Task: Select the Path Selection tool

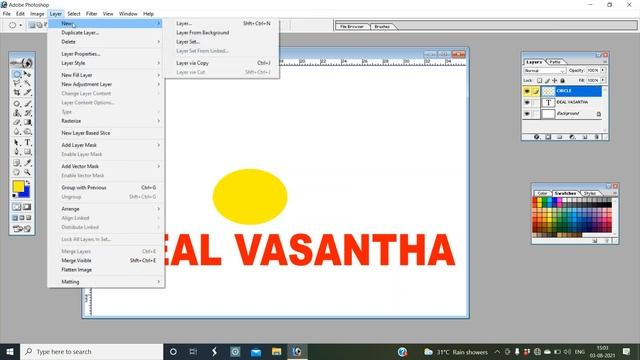Action: pos(16,142)
